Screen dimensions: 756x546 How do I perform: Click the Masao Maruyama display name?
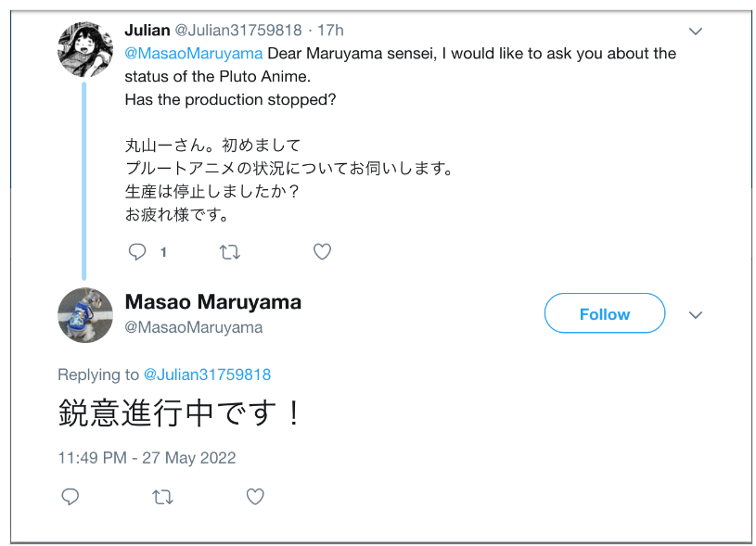coord(213,302)
